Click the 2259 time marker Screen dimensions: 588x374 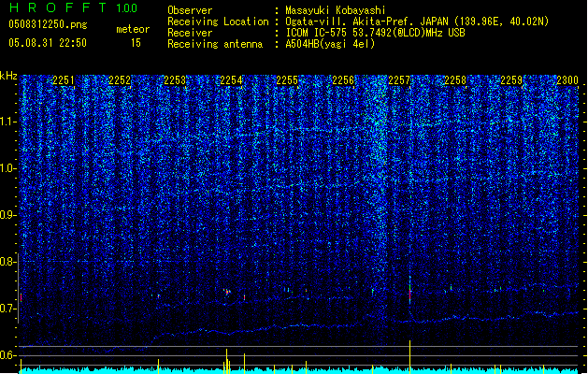click(x=511, y=80)
